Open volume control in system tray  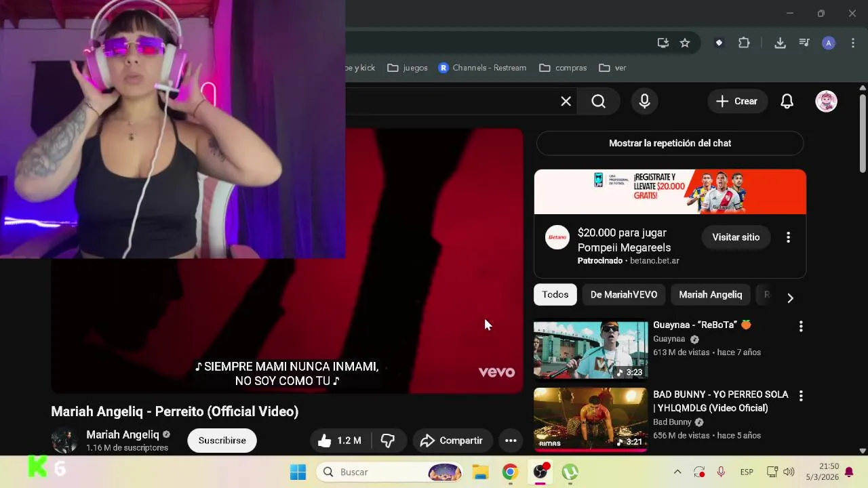pos(789,472)
